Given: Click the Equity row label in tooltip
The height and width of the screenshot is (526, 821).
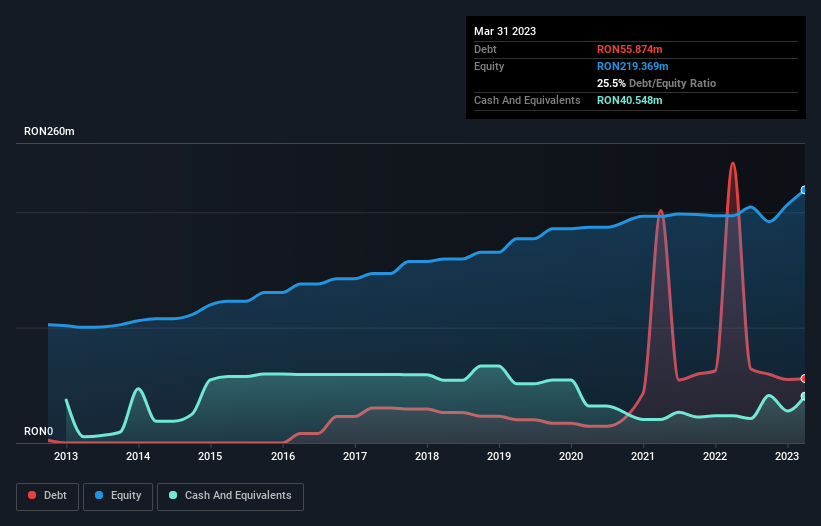Looking at the screenshot, I should [x=489, y=66].
